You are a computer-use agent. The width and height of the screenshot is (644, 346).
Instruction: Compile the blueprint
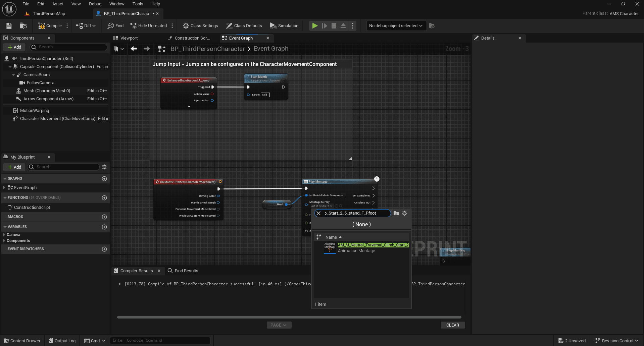(50, 26)
